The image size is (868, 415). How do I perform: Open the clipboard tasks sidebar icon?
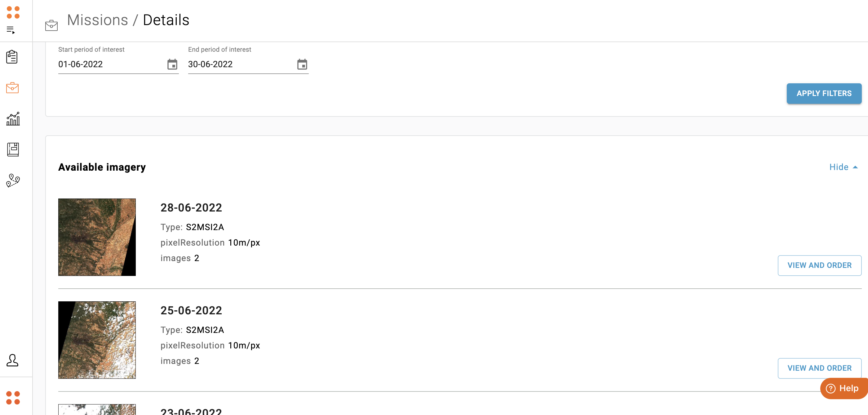coord(12,57)
